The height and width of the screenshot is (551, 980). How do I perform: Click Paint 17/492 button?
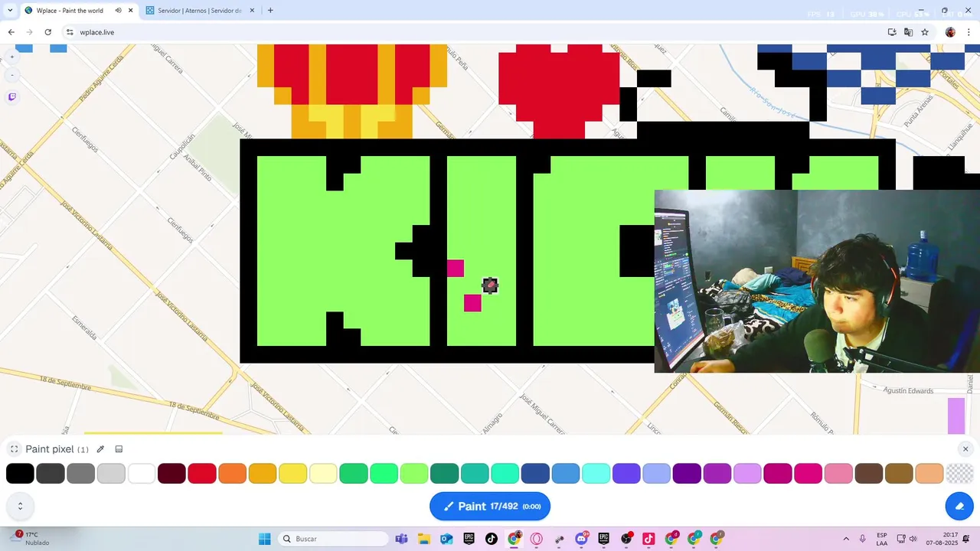pyautogui.click(x=490, y=506)
